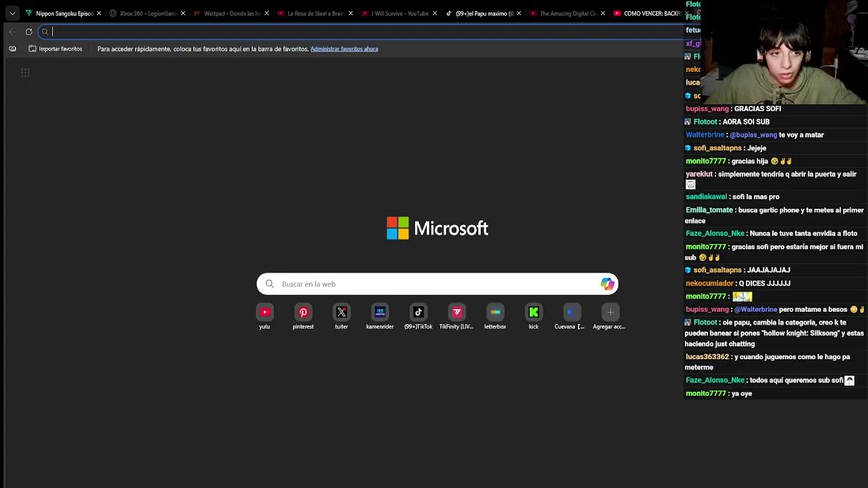Viewport: 868px width, 488px height.
Task: Close the I Will Survive YouTube tab
Action: tap(435, 14)
